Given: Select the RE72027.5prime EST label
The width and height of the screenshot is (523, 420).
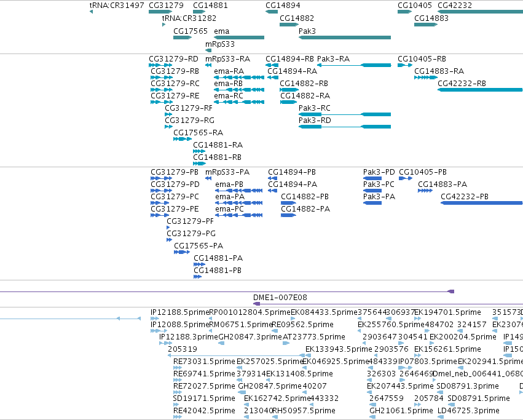Looking at the screenshot, I should coord(204,386).
